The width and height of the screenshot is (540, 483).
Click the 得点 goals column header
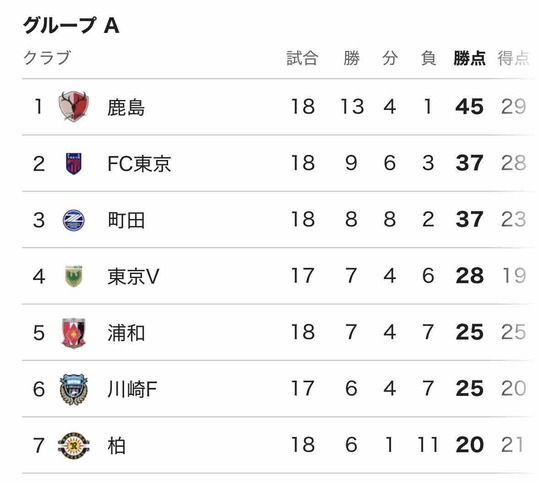click(513, 58)
